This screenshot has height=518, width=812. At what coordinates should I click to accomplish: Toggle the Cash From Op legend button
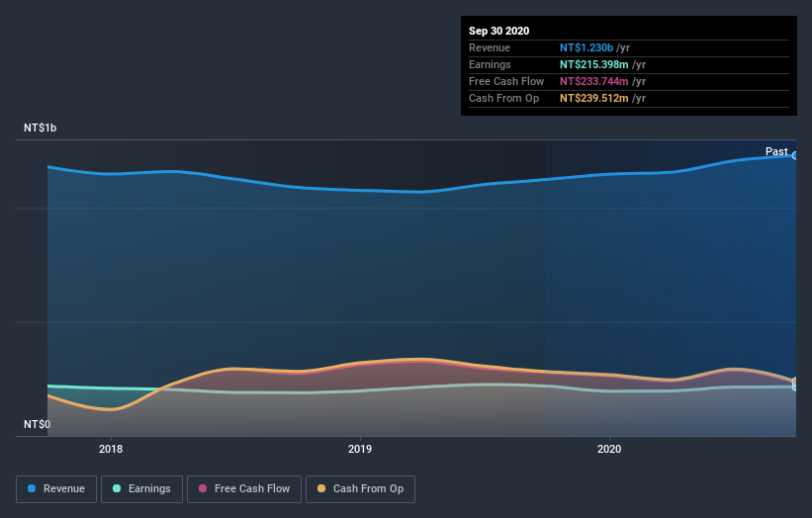coord(360,489)
